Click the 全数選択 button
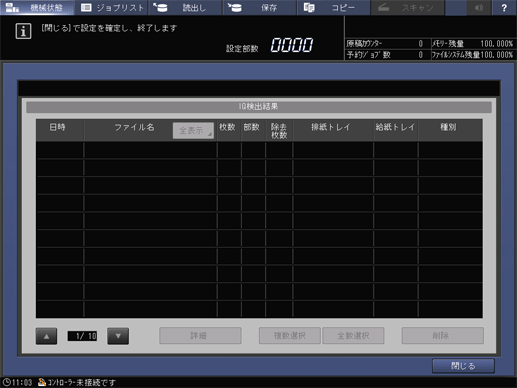 tap(353, 335)
